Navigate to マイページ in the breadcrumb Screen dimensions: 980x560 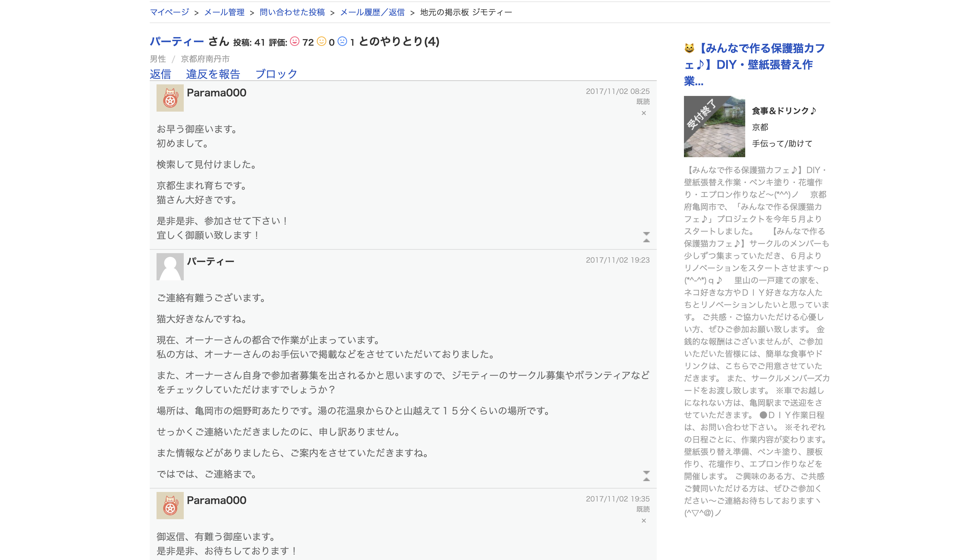[169, 12]
